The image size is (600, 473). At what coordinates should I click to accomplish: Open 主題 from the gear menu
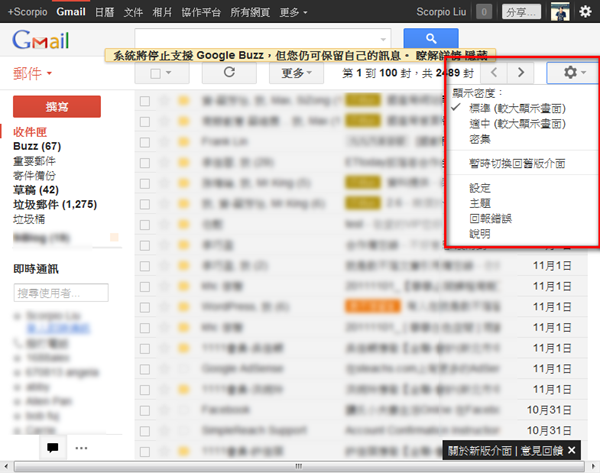click(x=480, y=203)
